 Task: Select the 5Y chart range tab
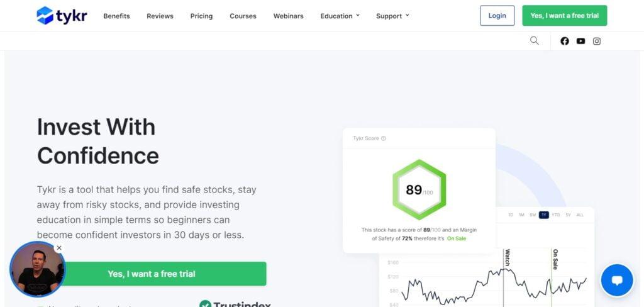pyautogui.click(x=568, y=215)
